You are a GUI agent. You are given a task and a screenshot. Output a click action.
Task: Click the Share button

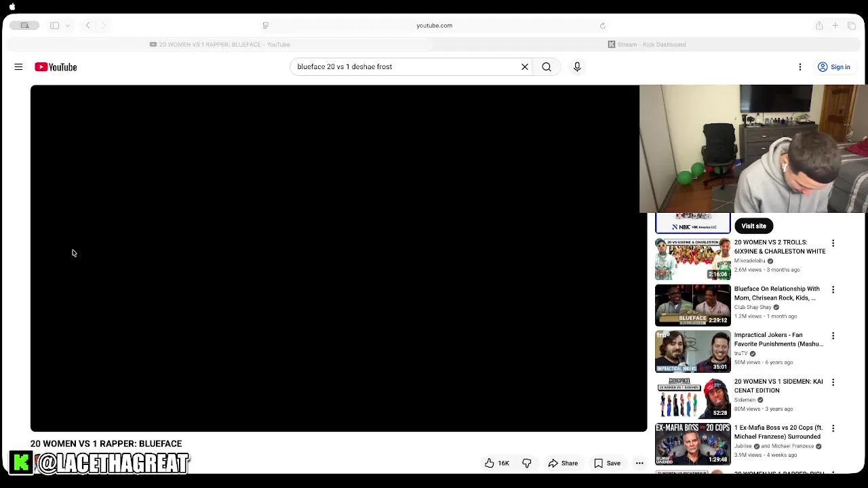(x=563, y=464)
